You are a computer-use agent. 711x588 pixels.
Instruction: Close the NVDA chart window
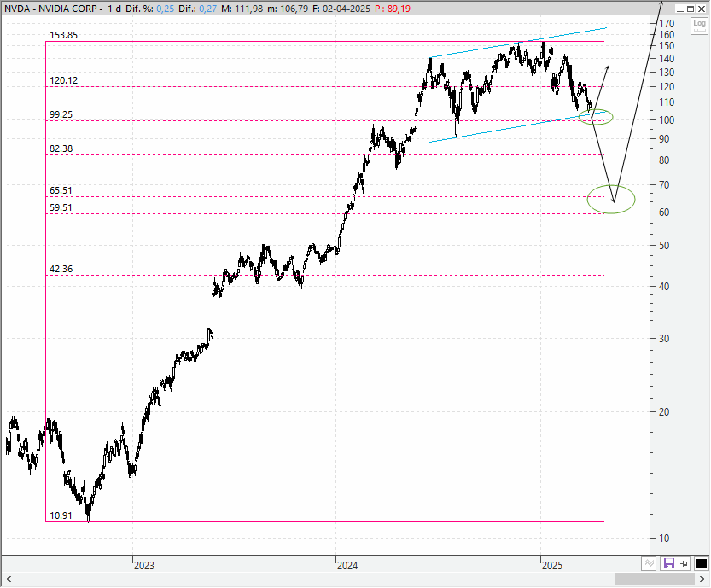point(701,9)
